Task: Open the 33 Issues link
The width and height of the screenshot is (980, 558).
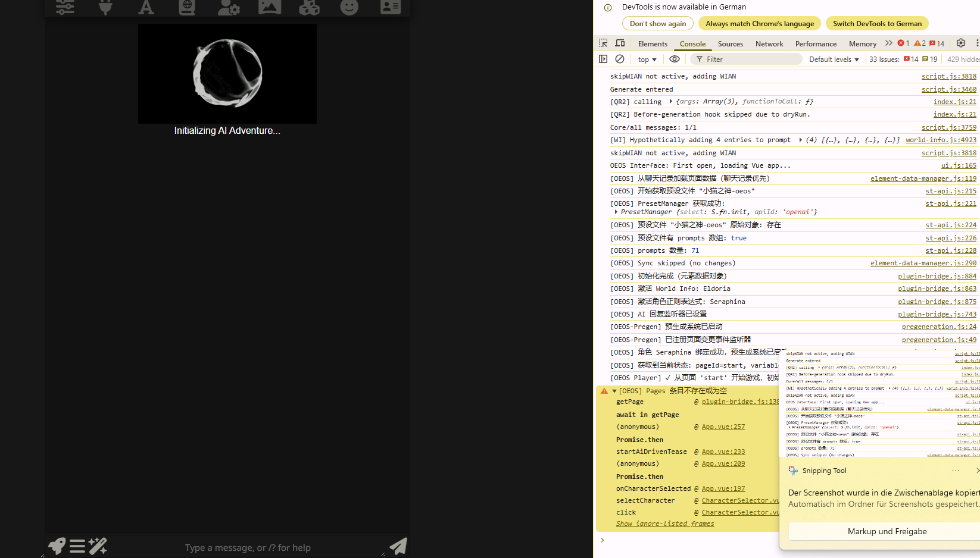Action: click(x=903, y=59)
